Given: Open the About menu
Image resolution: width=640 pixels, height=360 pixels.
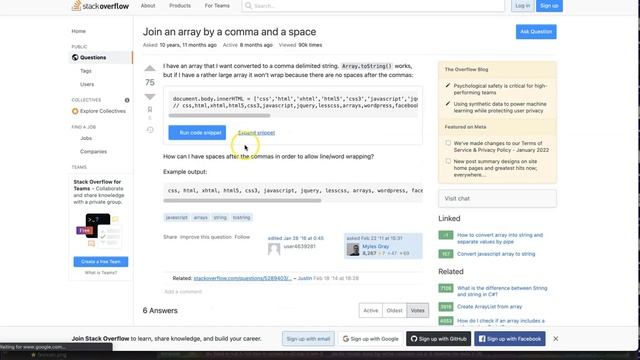Looking at the screenshot, I should click(148, 6).
